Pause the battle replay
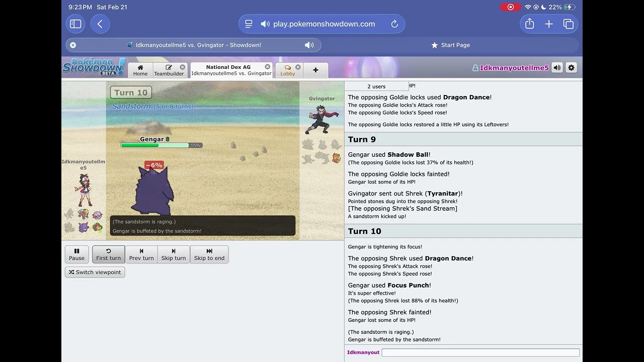Screen dimensions: 644x362 tap(77, 254)
